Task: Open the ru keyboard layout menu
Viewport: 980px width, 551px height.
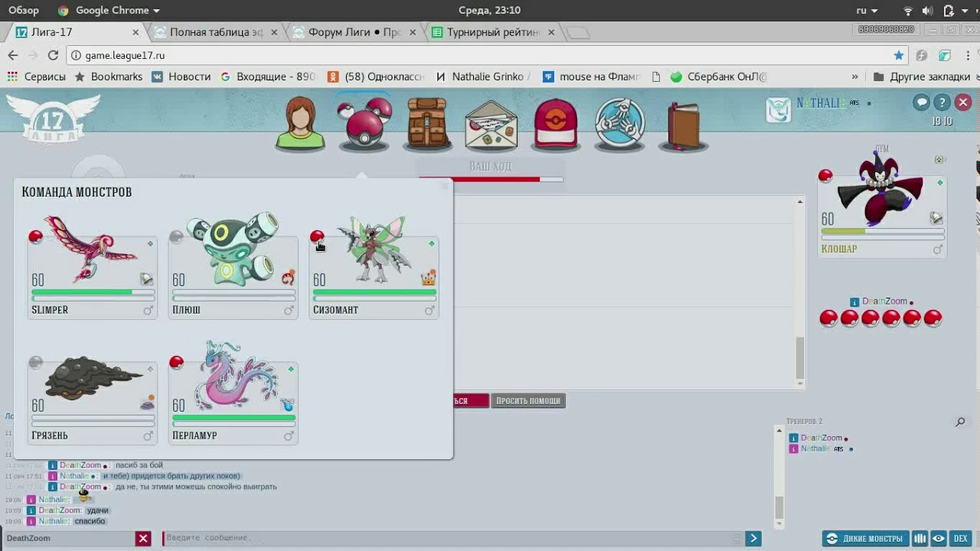Action: 866,10
